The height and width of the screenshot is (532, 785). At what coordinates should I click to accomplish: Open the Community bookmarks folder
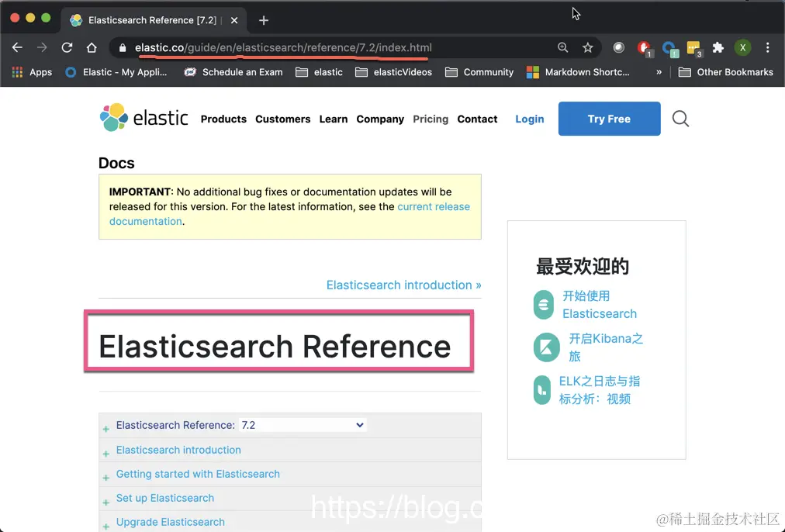(x=479, y=72)
